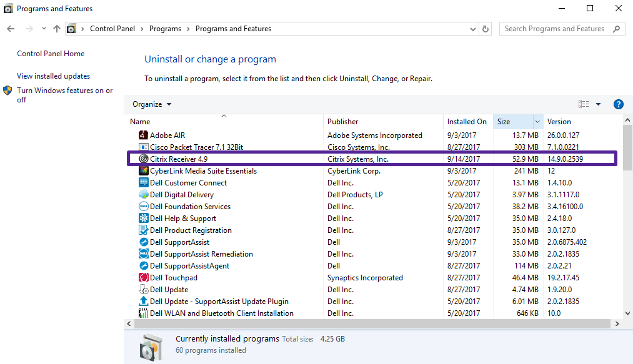633x364 pixels.
Task: Open View installed updates link
Action: [53, 76]
